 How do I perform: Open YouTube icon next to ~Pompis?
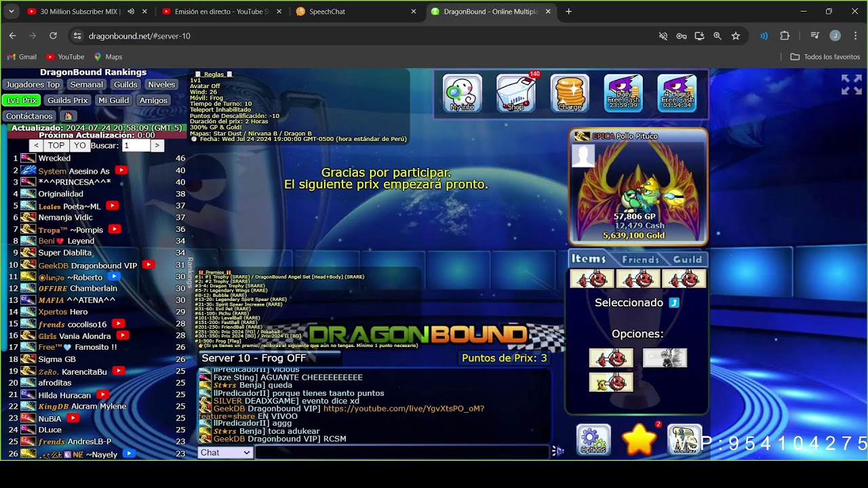click(115, 229)
